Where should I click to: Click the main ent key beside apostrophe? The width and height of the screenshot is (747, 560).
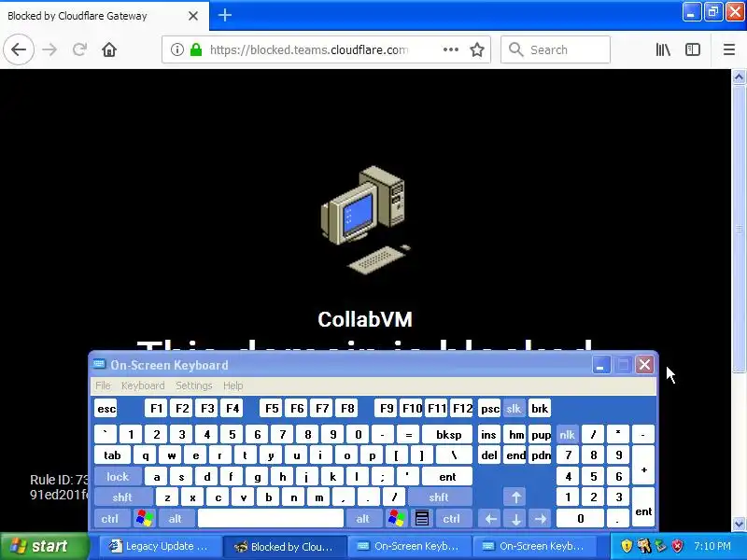[447, 477]
